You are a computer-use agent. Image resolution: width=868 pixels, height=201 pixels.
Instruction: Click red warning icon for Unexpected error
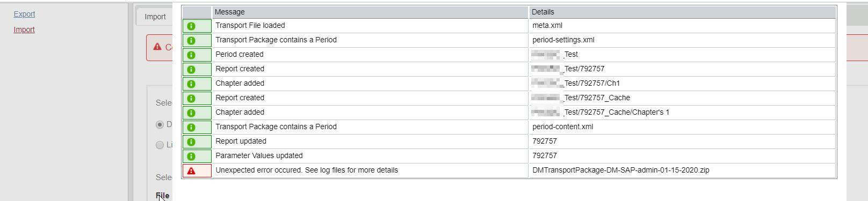tap(191, 170)
